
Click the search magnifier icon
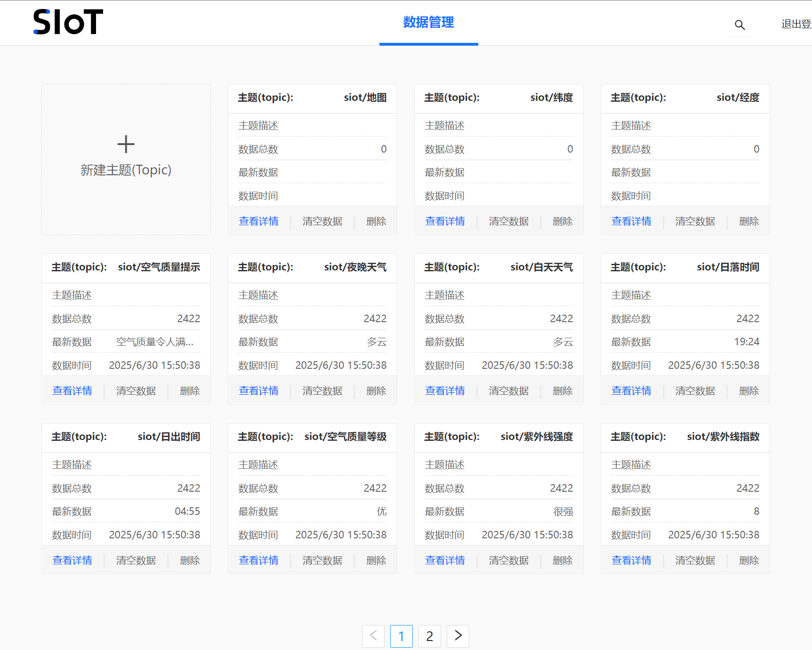(x=740, y=24)
